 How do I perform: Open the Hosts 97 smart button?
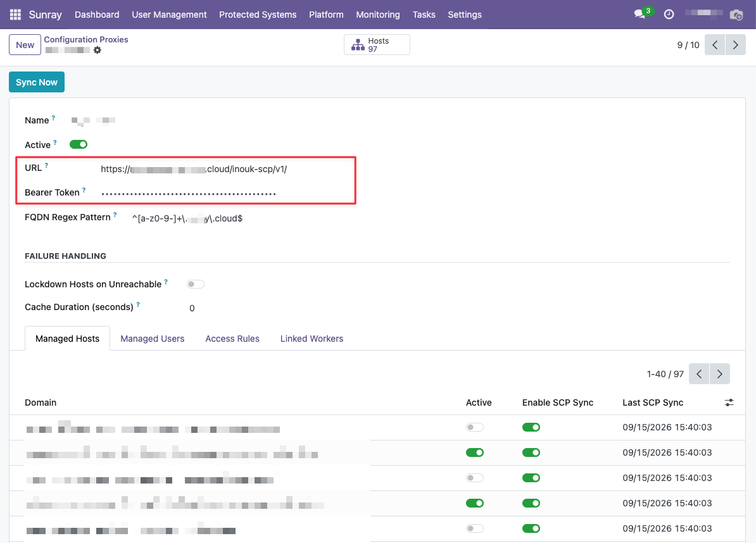tap(377, 45)
